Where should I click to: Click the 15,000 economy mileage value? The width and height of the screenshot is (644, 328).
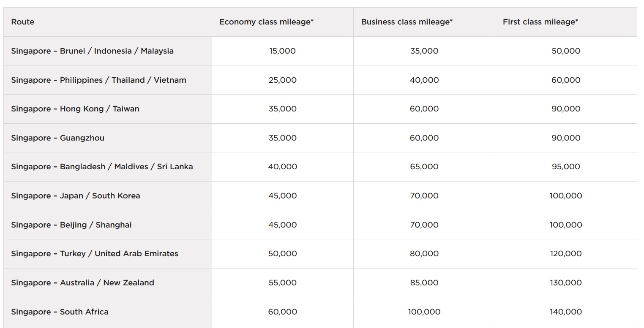tap(282, 51)
